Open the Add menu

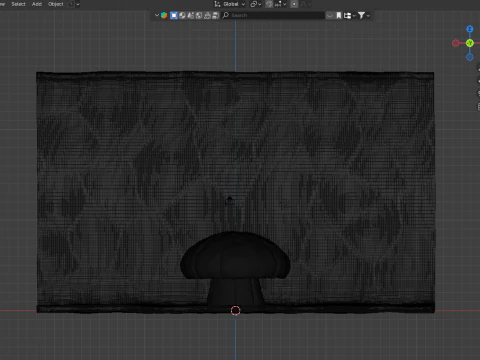point(37,4)
